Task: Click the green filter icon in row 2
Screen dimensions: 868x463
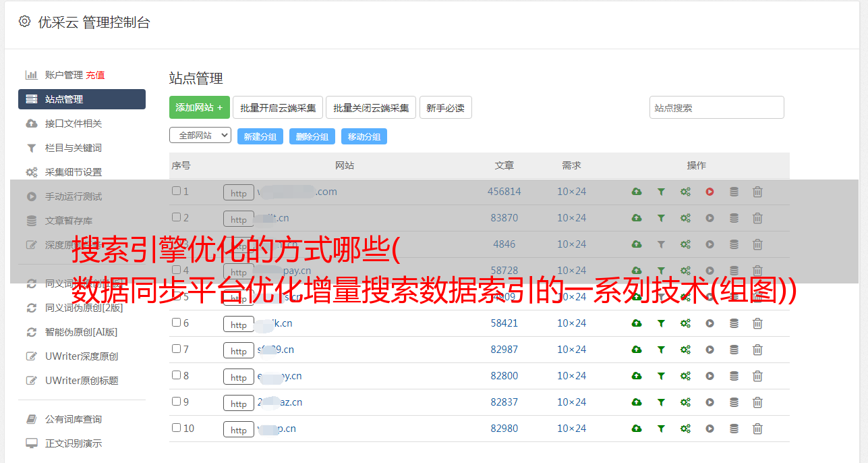Action: 661,218
